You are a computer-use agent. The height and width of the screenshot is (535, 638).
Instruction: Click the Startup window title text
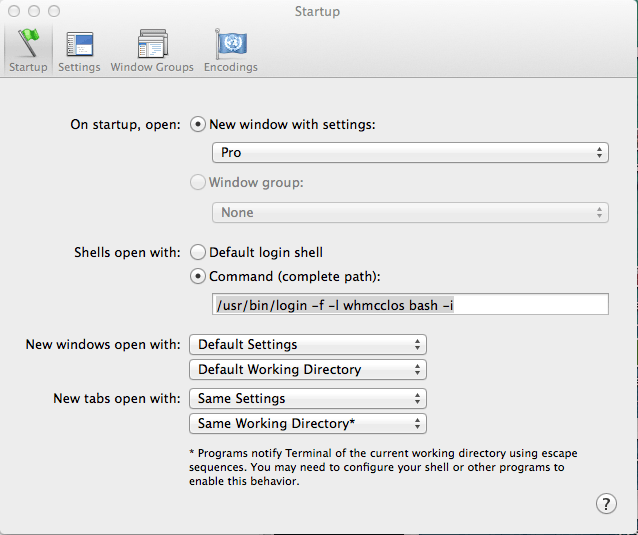coord(317,12)
